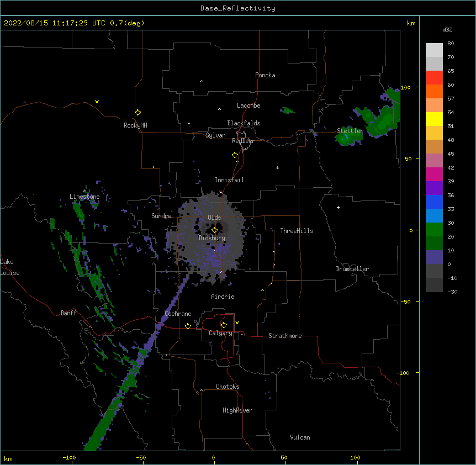Click the Vulcan label
The height and width of the screenshot is (465, 476).
(300, 437)
